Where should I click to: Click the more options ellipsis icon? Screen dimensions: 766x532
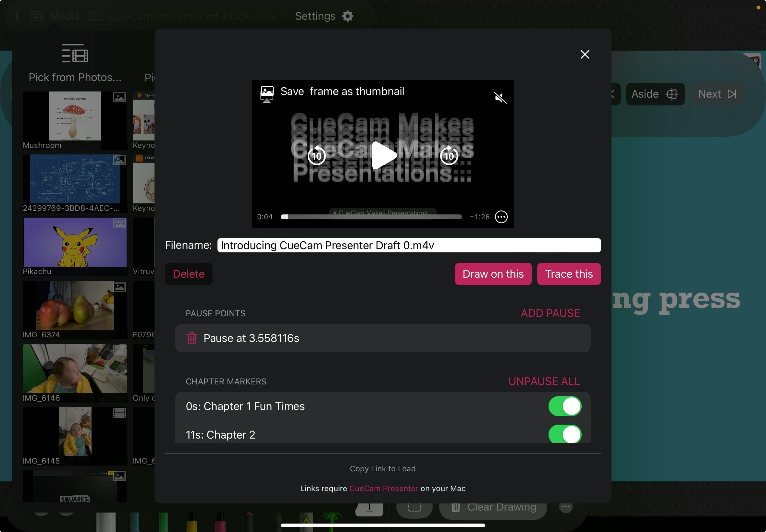[x=501, y=216]
